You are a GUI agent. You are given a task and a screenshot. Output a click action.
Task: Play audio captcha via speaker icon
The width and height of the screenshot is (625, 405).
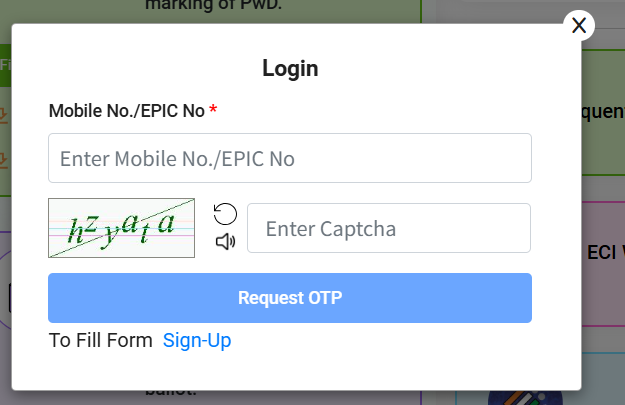[226, 242]
